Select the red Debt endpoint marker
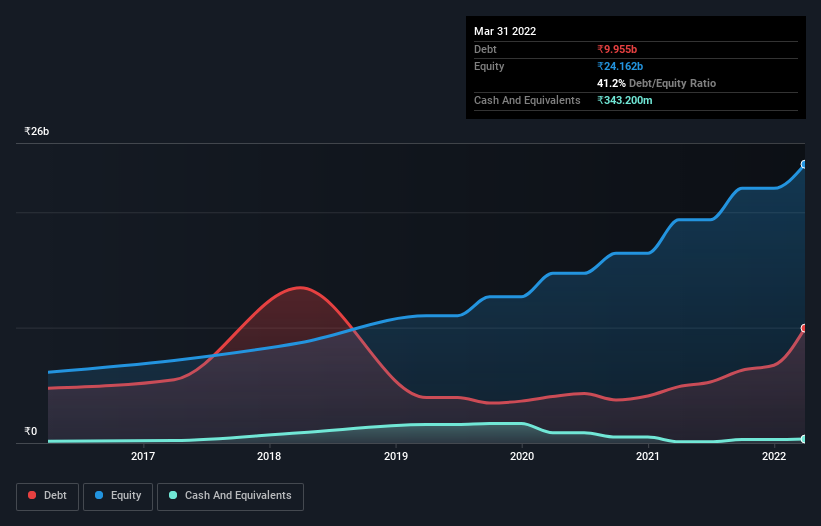This screenshot has height=526, width=821. point(804,328)
